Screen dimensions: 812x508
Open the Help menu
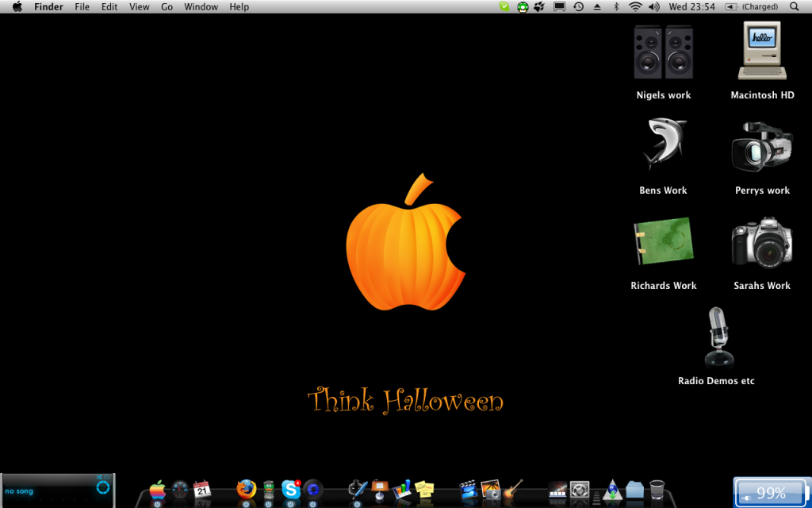pyautogui.click(x=239, y=6)
